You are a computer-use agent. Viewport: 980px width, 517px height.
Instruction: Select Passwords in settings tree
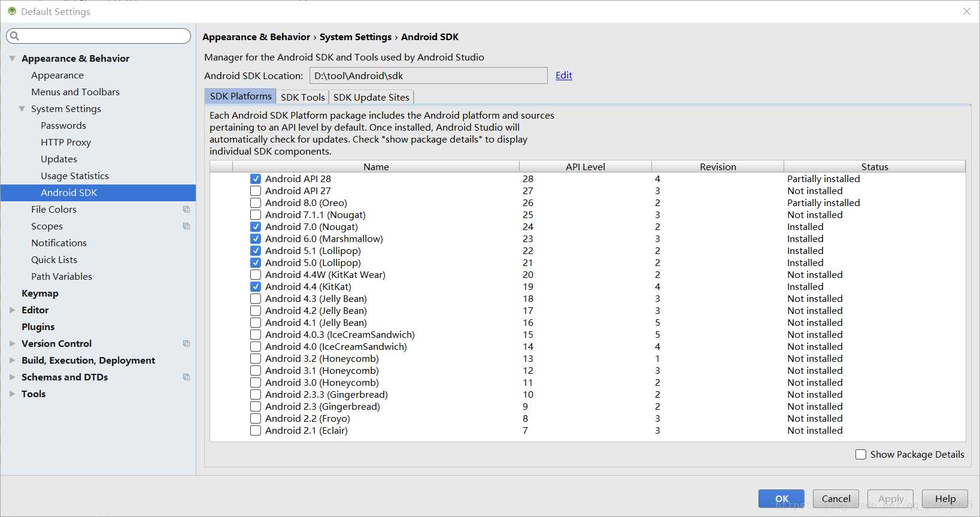coord(63,125)
